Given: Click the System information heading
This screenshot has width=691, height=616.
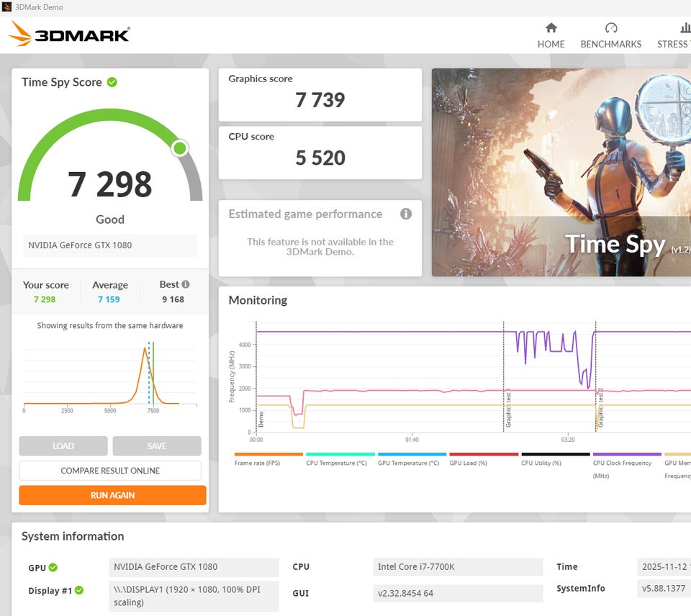Looking at the screenshot, I should (73, 536).
